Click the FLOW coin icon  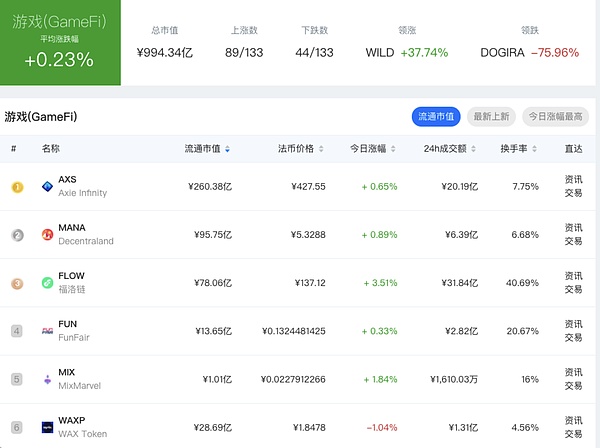[47, 283]
